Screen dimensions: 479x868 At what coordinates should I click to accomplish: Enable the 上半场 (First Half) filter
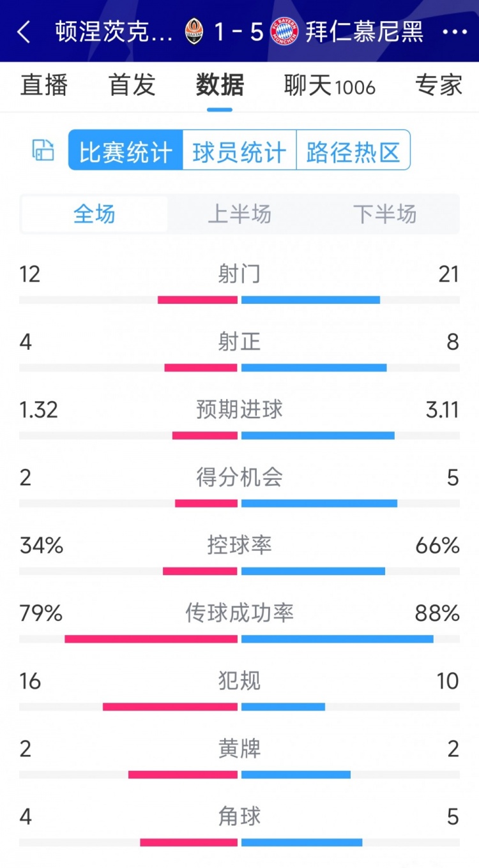tap(240, 215)
